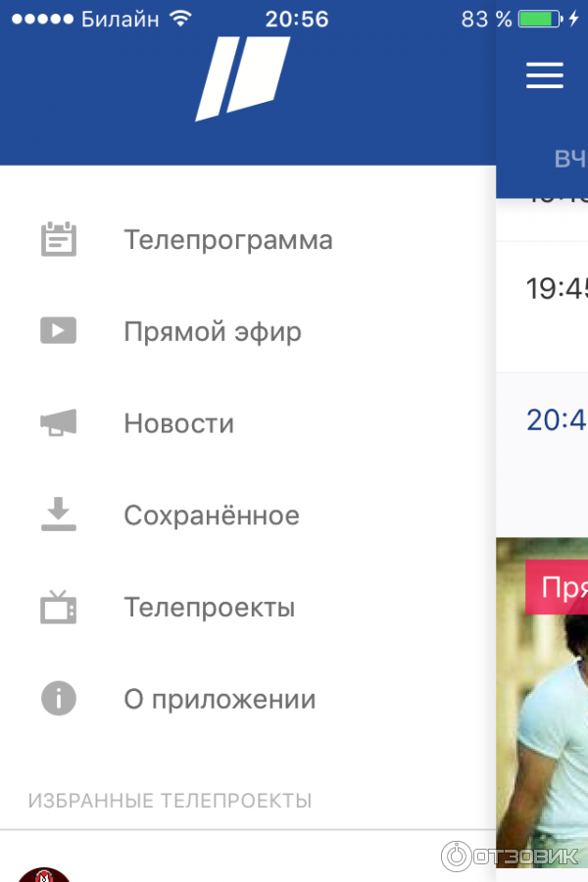This screenshot has width=588, height=882.
Task: Tap the Прямой эфир play icon
Action: tap(59, 331)
